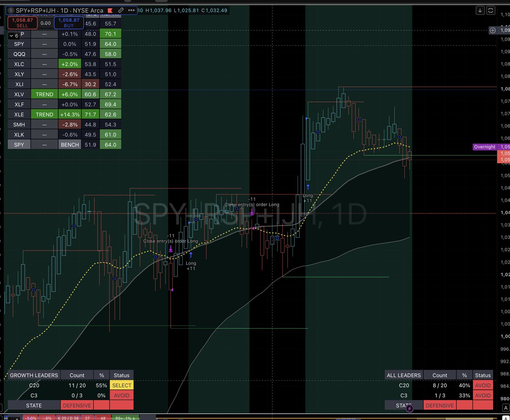This screenshot has width=510, height=420.
Task: Click the XLK 61.0 value cell
Action: [x=110, y=135]
